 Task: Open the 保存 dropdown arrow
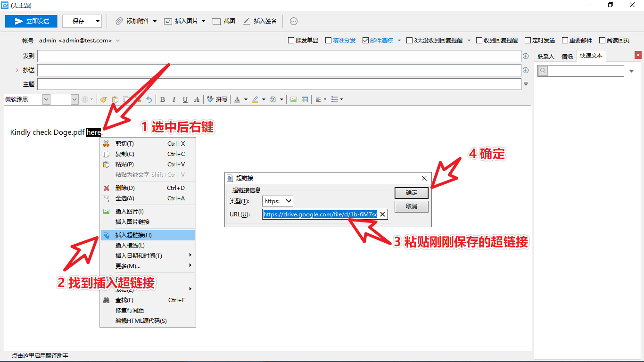point(98,21)
